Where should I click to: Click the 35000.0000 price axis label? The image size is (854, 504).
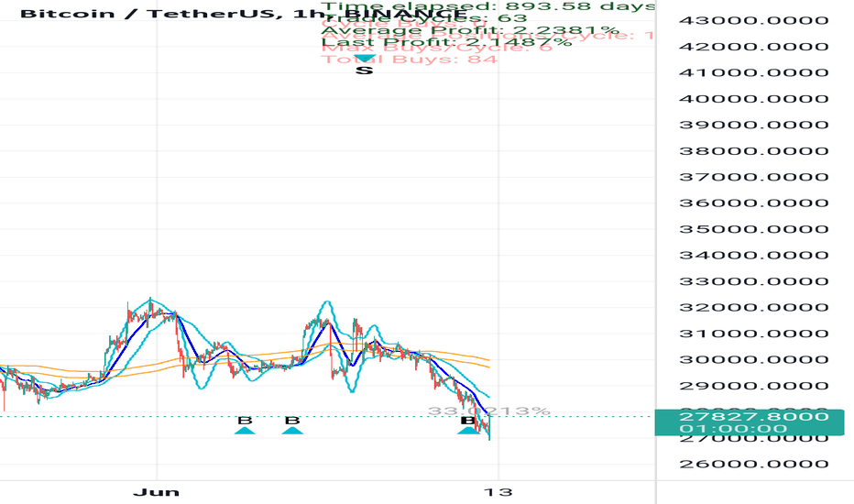pyautogui.click(x=754, y=229)
